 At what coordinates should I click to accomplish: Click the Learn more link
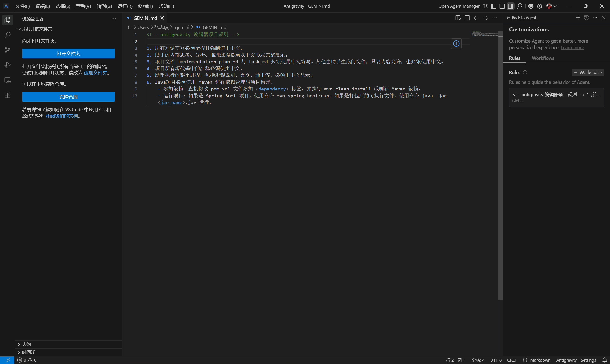(x=572, y=48)
